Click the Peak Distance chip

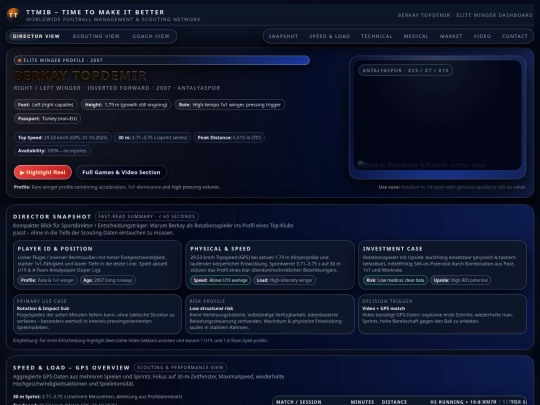click(x=229, y=137)
